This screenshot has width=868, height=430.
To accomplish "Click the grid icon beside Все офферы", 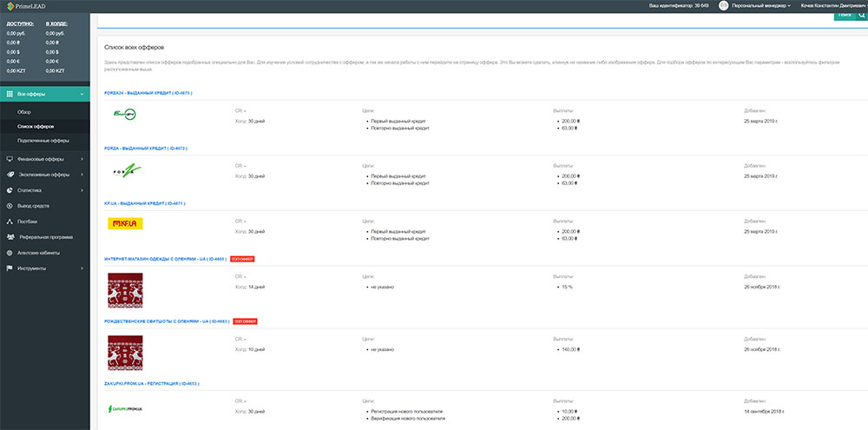I will coord(10,94).
